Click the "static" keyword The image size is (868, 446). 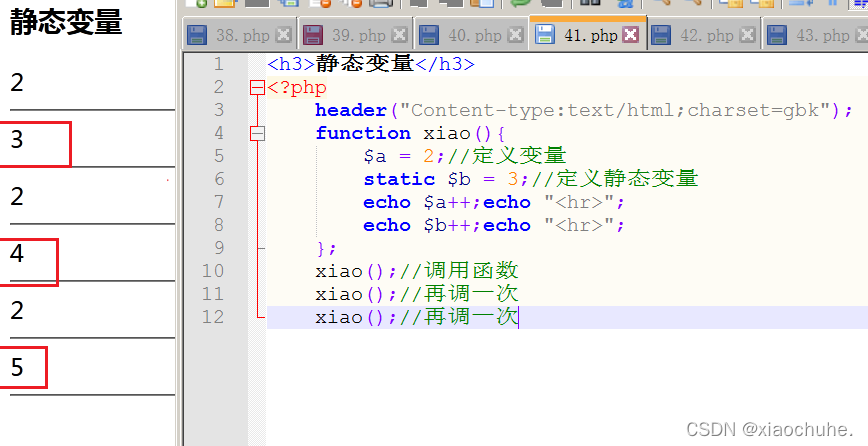point(399,179)
